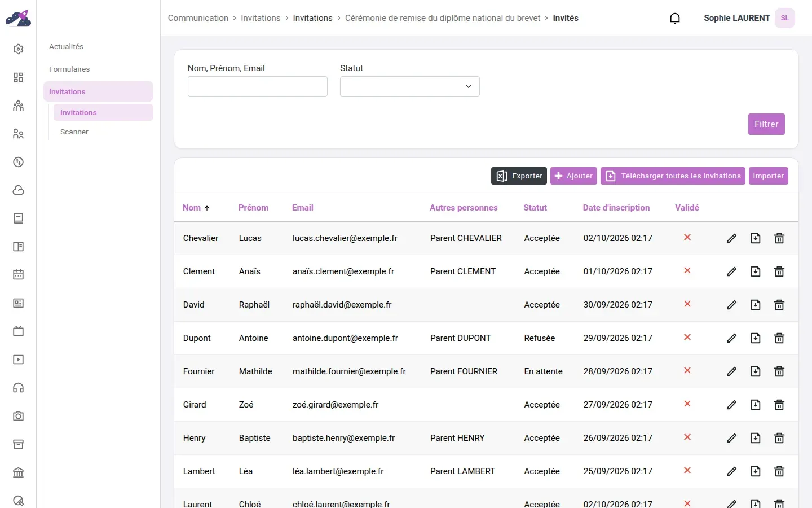
Task: Toggle the validated mark for Girard Zoé
Action: click(x=687, y=404)
